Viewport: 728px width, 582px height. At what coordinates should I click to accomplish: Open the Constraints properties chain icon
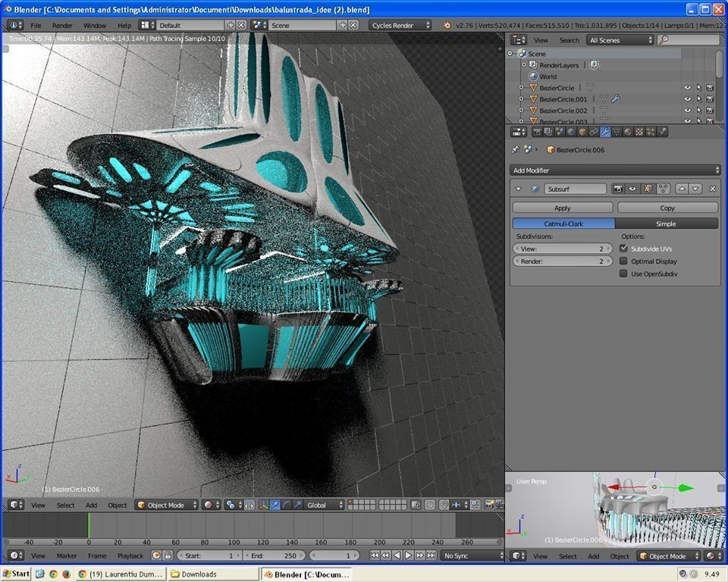tap(594, 132)
